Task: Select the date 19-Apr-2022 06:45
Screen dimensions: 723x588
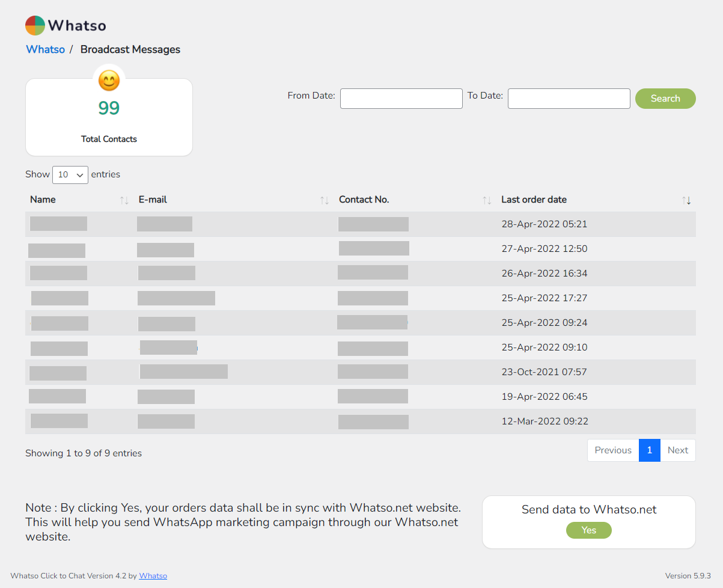Action: click(x=545, y=397)
